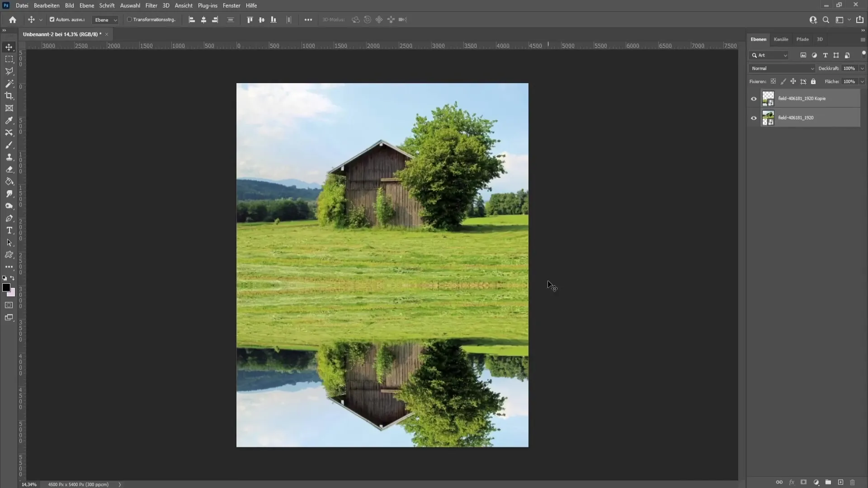The width and height of the screenshot is (868, 488).
Task: Toggle visibility of Feld-406181_1920 Kopie layer
Action: [754, 99]
